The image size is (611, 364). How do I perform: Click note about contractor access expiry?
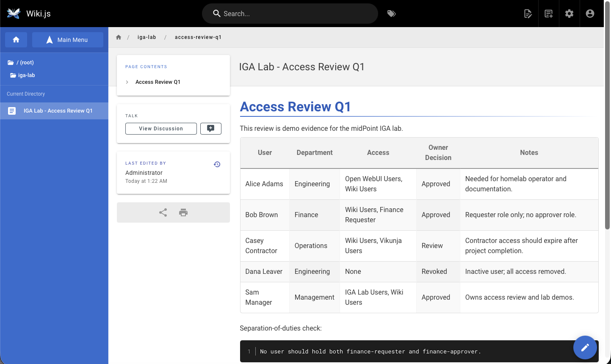click(529, 246)
